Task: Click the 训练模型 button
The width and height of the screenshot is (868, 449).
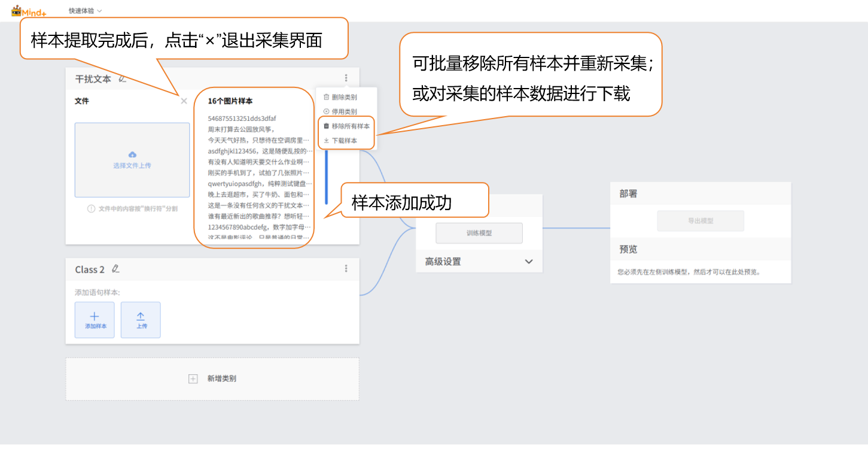Action: tap(479, 233)
